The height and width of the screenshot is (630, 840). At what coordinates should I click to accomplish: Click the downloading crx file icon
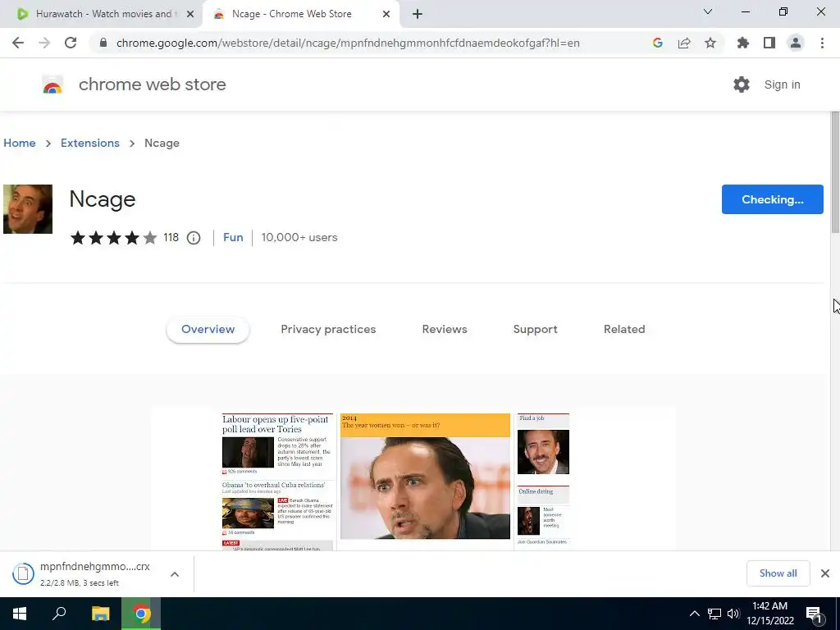pos(23,573)
